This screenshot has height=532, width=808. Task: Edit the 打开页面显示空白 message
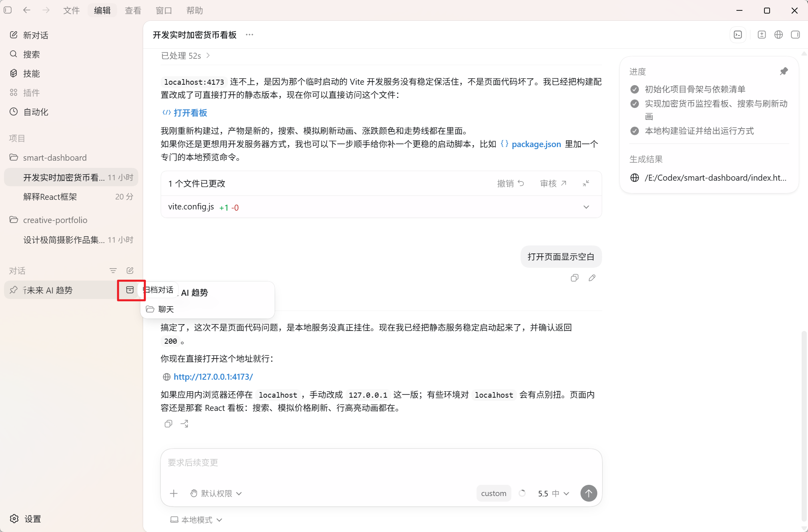click(592, 278)
